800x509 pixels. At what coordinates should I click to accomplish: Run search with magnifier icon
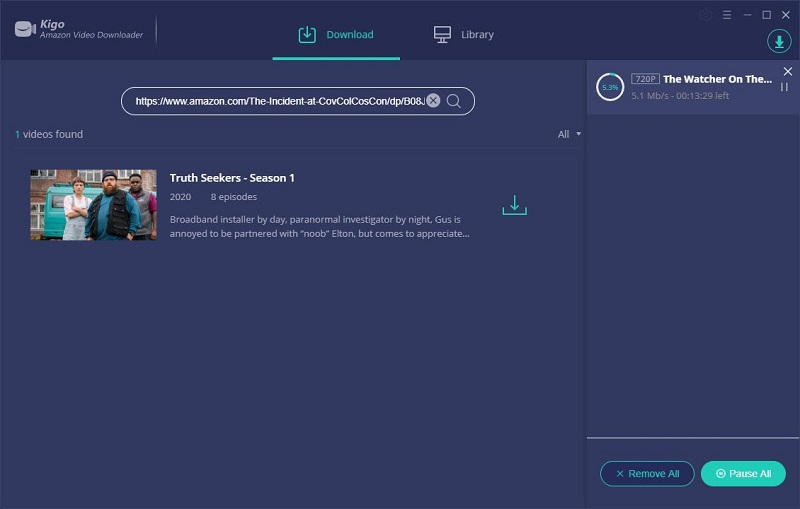(x=454, y=101)
